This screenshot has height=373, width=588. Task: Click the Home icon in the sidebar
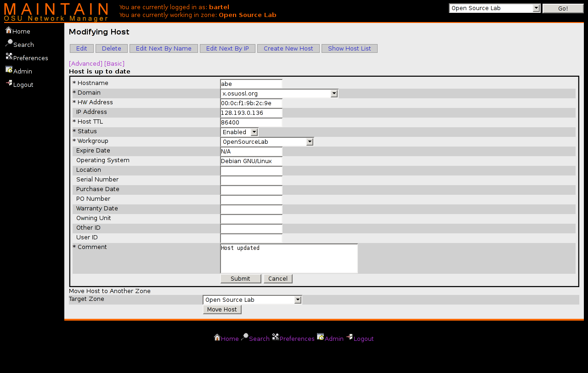coord(8,30)
